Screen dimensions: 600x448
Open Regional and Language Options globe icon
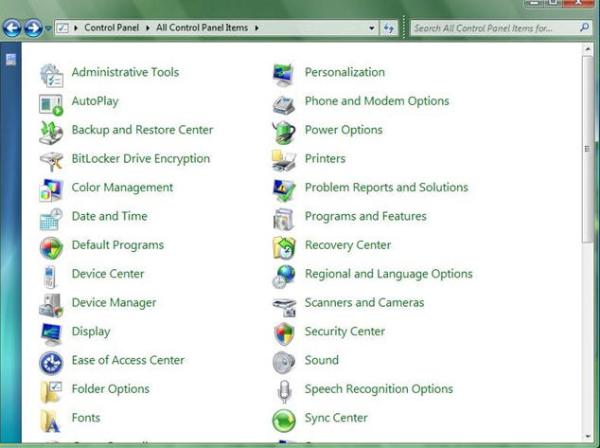(284, 277)
